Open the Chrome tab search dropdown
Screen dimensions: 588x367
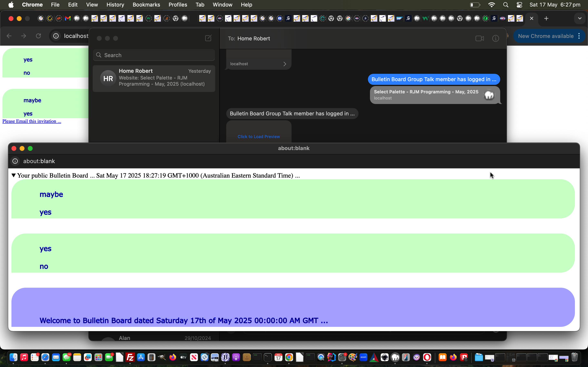580,18
